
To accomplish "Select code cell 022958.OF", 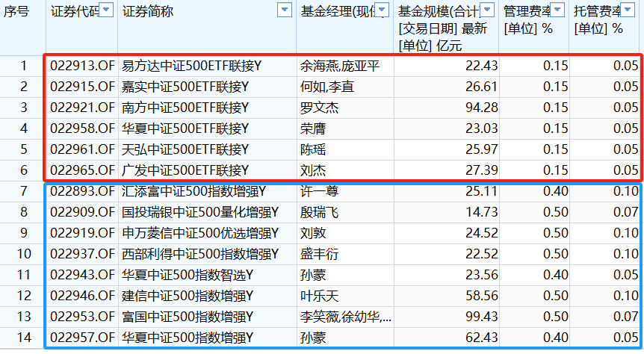I will 82,128.
